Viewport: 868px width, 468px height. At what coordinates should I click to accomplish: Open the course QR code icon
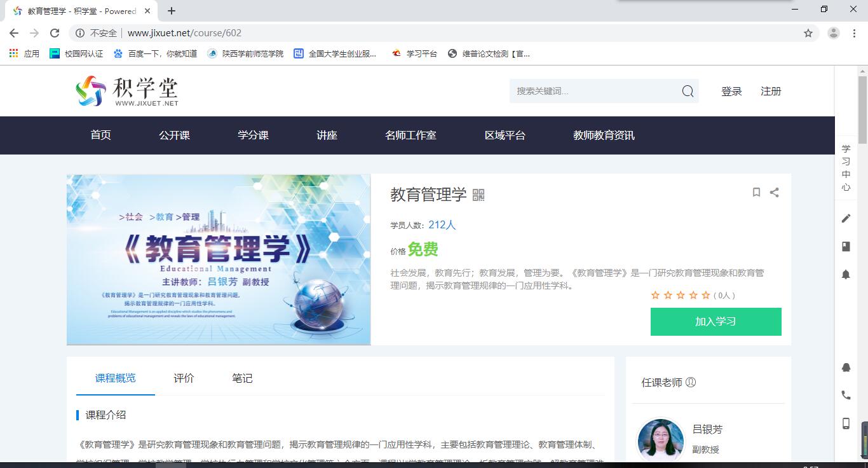coord(478,195)
